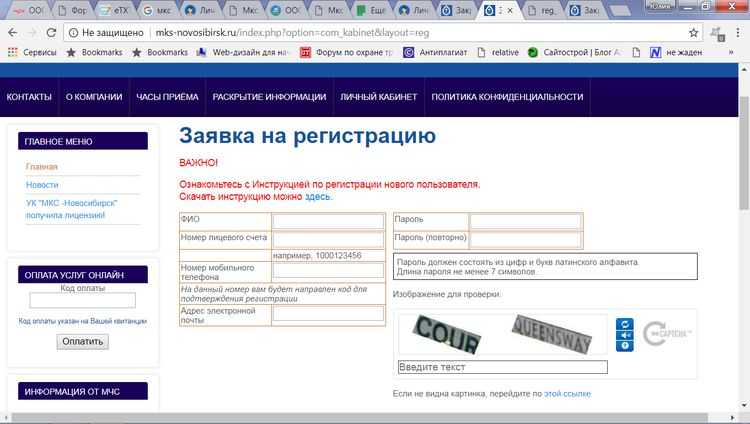Focus the Номер мобильного телефона field

[328, 270]
